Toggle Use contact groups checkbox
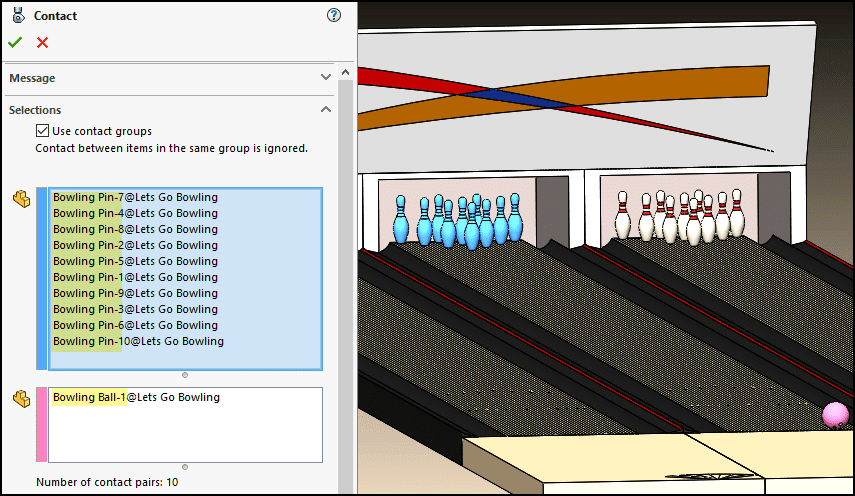This screenshot has height=496, width=855. tap(43, 131)
